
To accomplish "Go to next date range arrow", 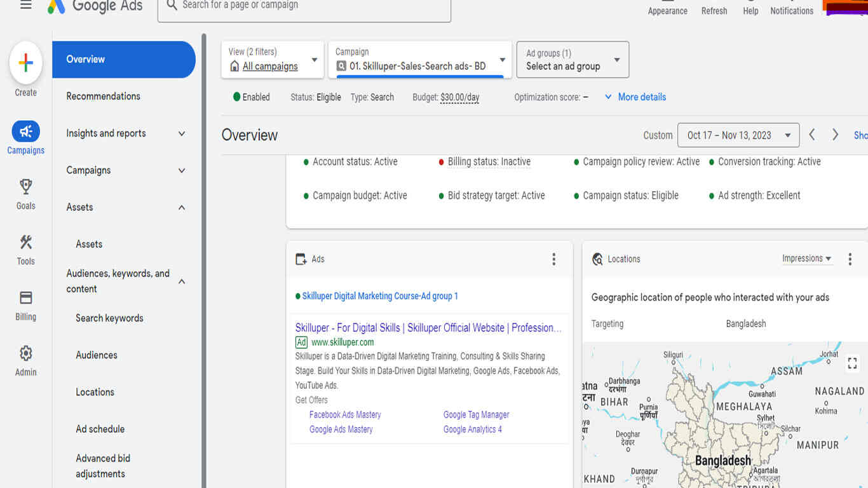I will tap(836, 135).
